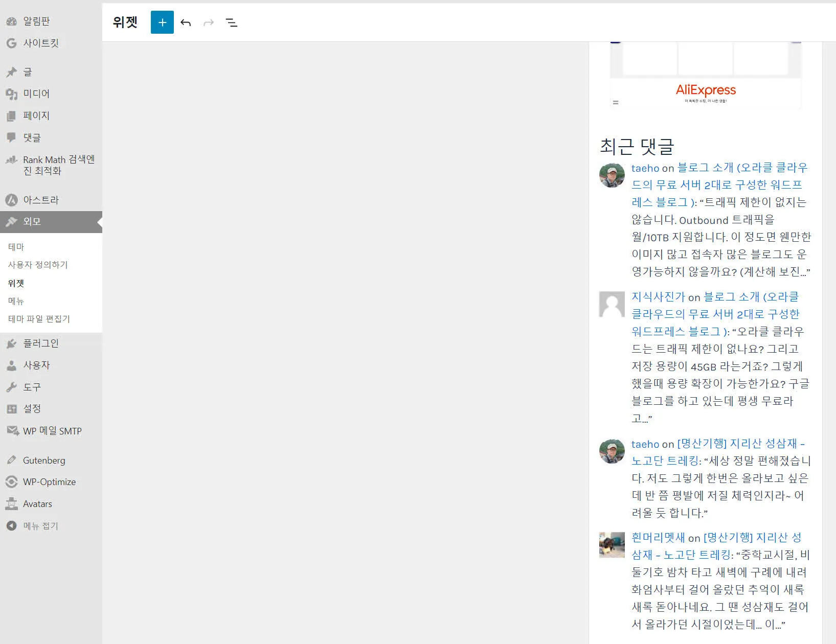Image resolution: width=836 pixels, height=644 pixels.
Task: Go to the 댓글 menu item
Action: [32, 137]
